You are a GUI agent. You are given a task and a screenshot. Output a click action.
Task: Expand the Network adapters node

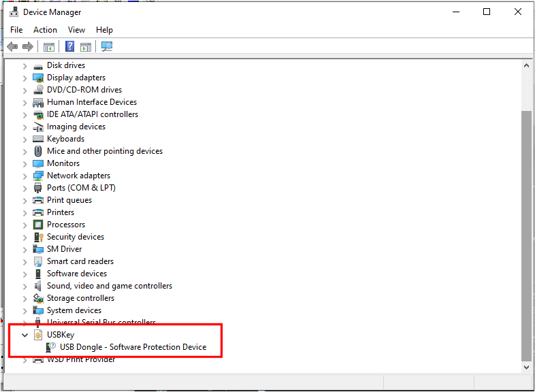(25, 176)
